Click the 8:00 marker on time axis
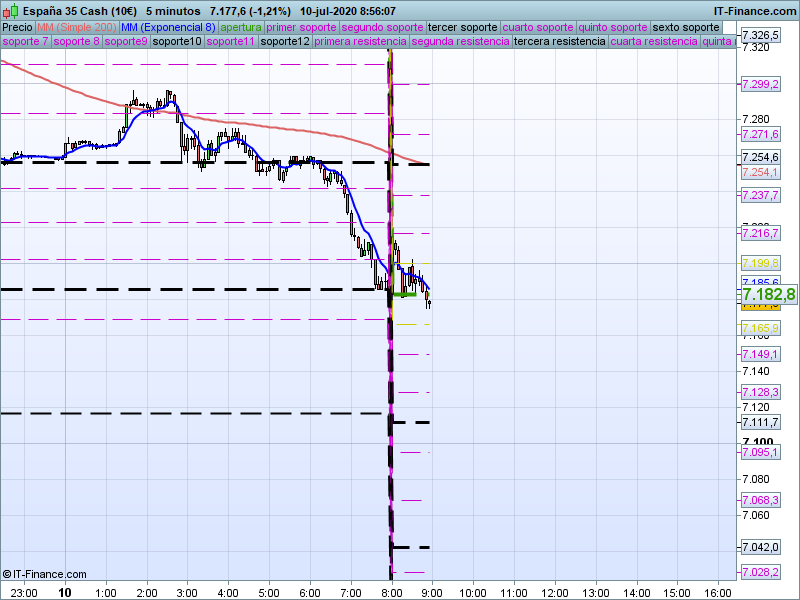Viewport: 800px width, 600px height. point(392,591)
